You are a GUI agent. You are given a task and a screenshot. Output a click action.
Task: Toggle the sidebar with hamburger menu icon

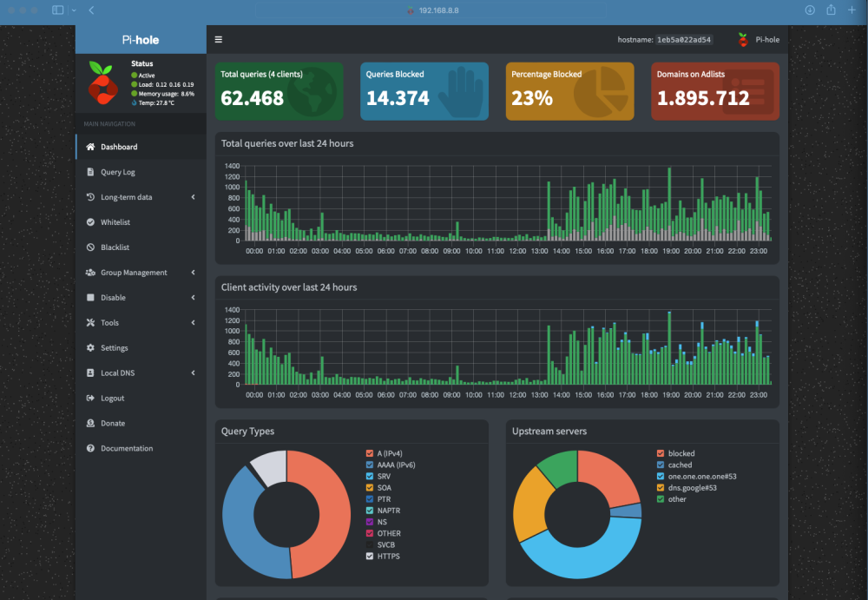[x=219, y=39]
